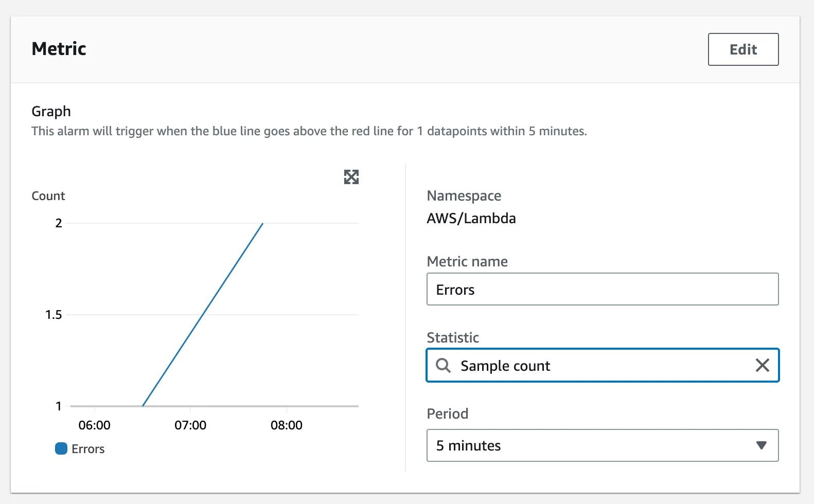Clear the Sample count statistic value
Viewport: 814px width, 504px height.
point(762,366)
